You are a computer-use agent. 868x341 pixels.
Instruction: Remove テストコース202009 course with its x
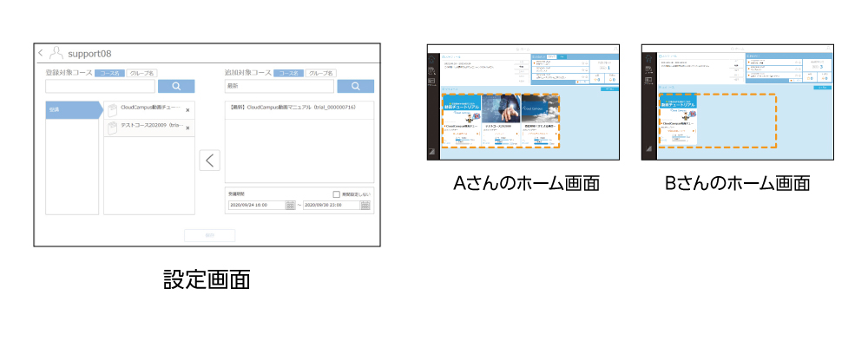(x=187, y=128)
